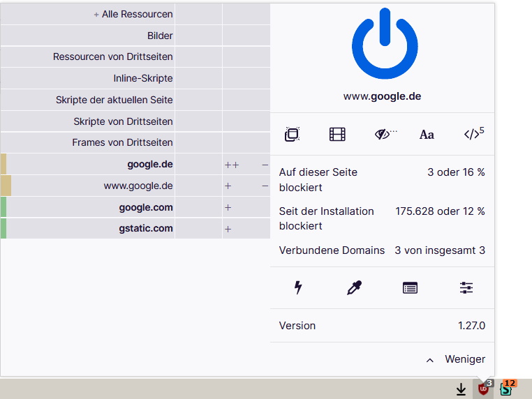Image resolution: width=532 pixels, height=399 pixels.
Task: Open the browser downloads arrow icon
Action: (461, 389)
